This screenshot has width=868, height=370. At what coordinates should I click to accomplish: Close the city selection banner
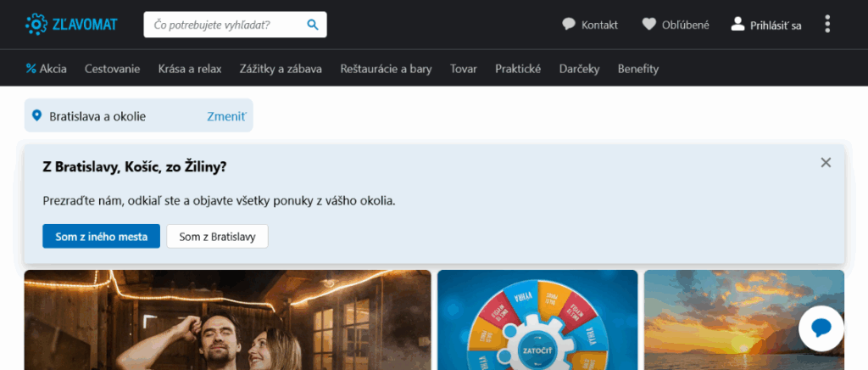pos(826,162)
